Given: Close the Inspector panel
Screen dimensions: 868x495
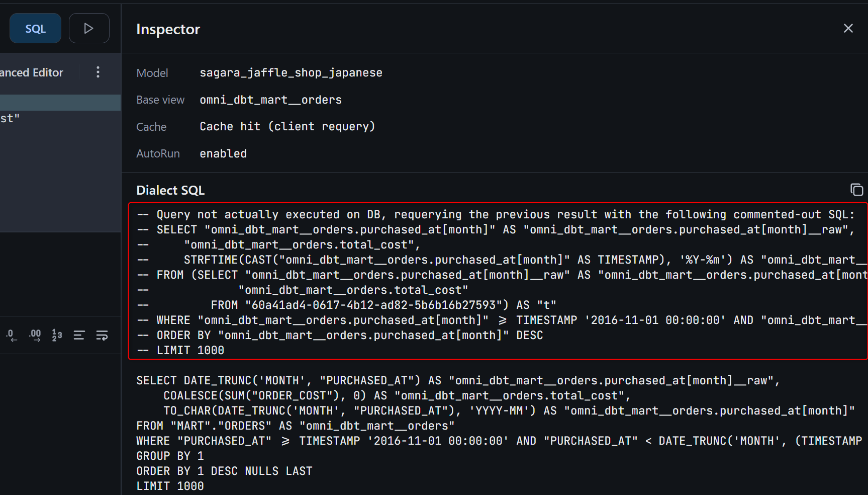Looking at the screenshot, I should tap(848, 29).
